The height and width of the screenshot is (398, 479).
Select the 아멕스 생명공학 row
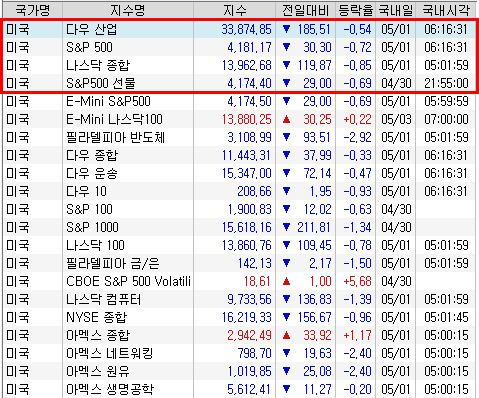click(x=239, y=389)
